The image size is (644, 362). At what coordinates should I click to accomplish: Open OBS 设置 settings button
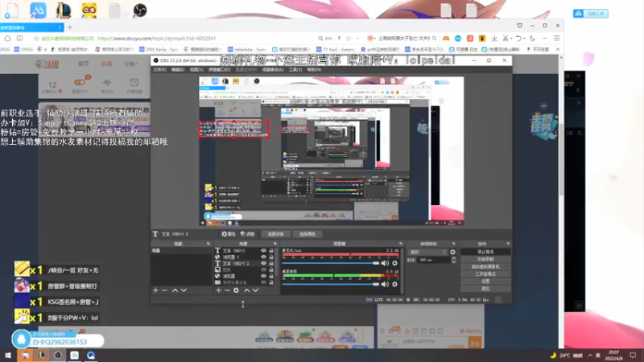485,282
